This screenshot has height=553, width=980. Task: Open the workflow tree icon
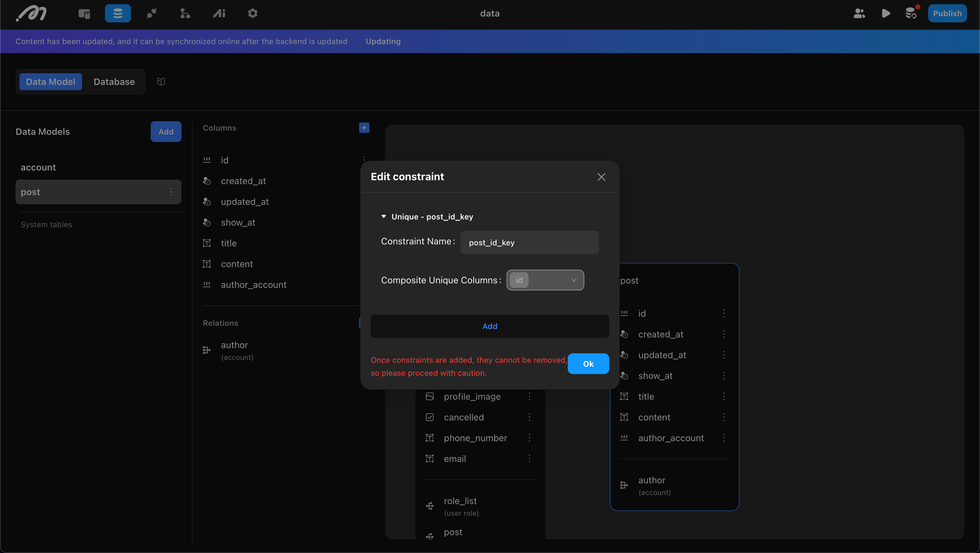[185, 14]
